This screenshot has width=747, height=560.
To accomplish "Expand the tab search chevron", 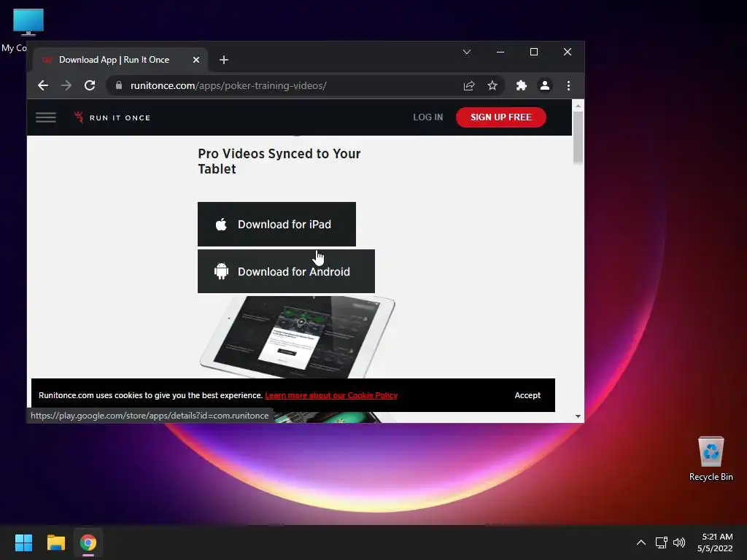I will (x=467, y=52).
